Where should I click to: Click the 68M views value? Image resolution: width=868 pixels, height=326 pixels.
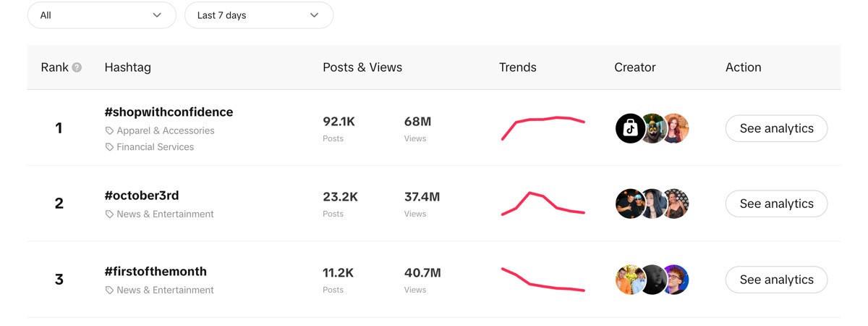tap(417, 121)
